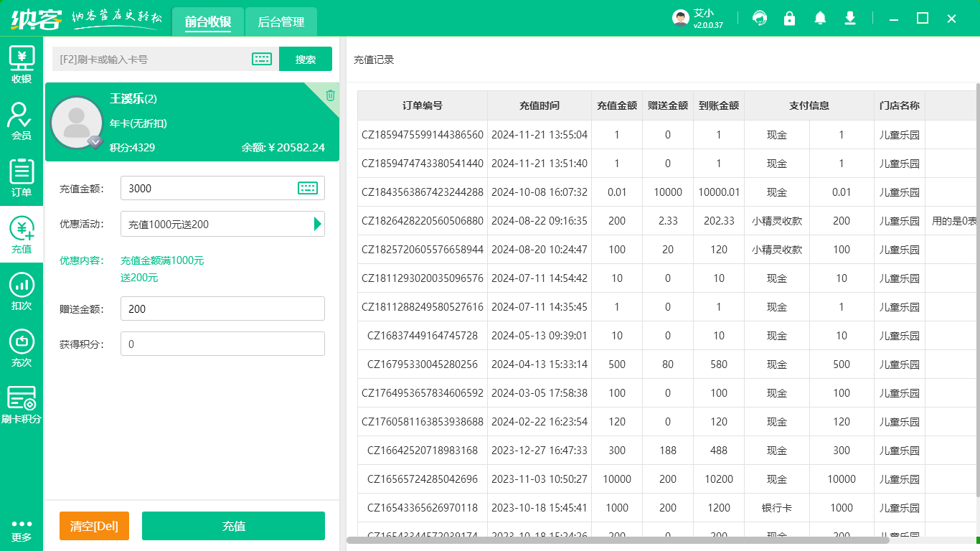Screen dimensions: 980x551
Task: Select the 扣次 sidebar icon
Action: point(22,291)
